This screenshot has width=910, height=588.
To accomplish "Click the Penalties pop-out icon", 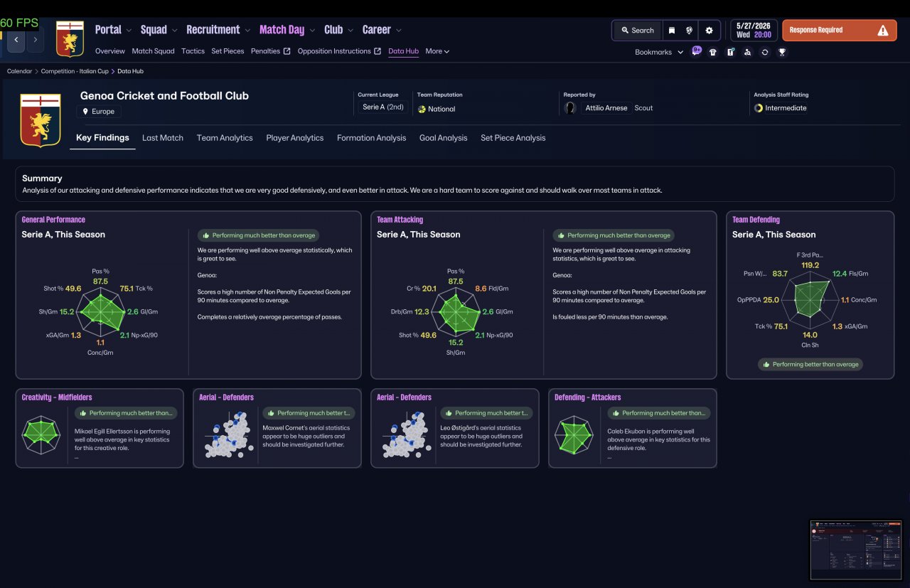I will tap(287, 51).
